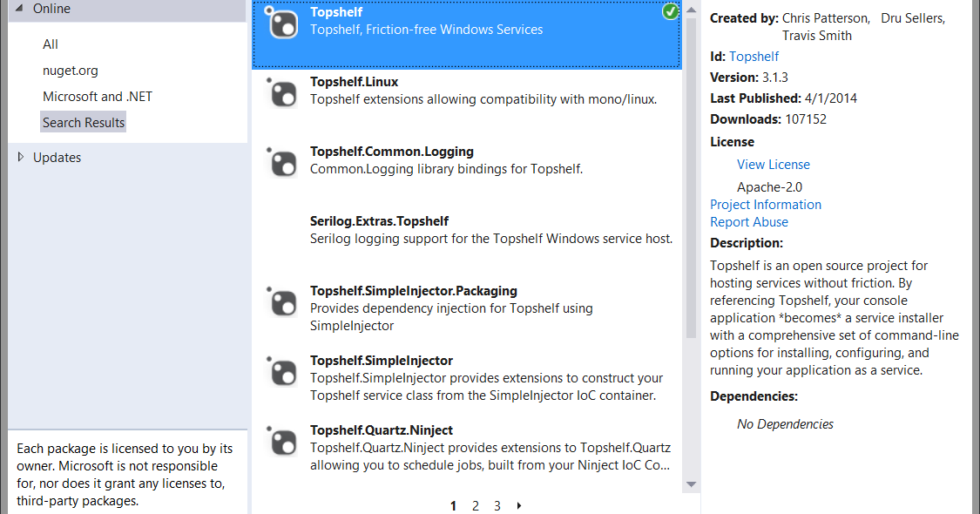Viewport: 980px width, 514px height.
Task: Select the Microsoft and .NET source
Action: [98, 97]
